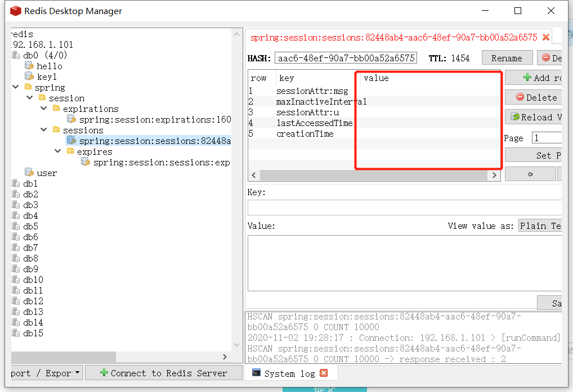Collapse the session folder
Viewport: 573px width, 392px height.
(x=30, y=97)
